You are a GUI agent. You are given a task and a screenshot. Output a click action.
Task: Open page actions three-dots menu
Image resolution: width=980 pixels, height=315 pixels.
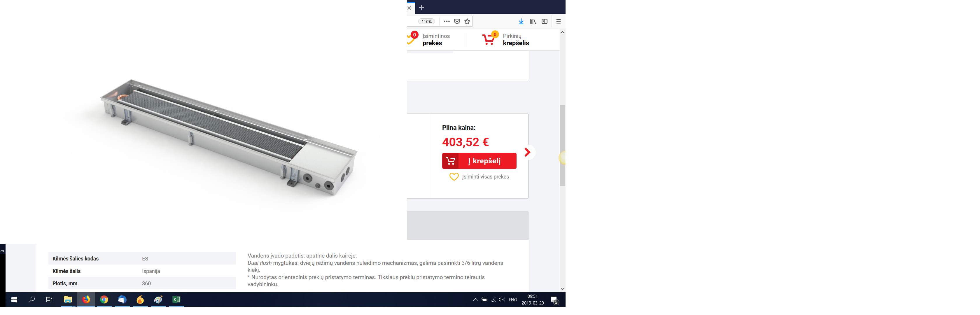(447, 22)
